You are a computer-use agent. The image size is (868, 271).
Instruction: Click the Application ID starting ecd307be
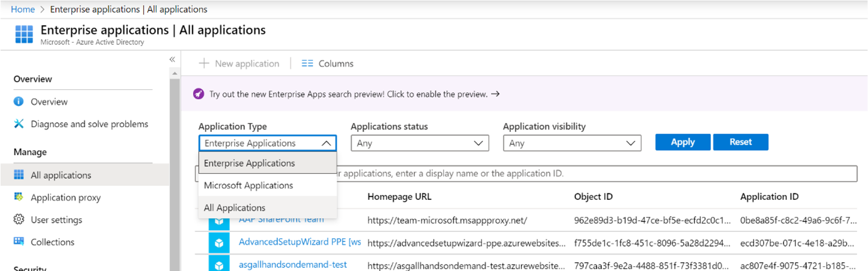point(798,242)
